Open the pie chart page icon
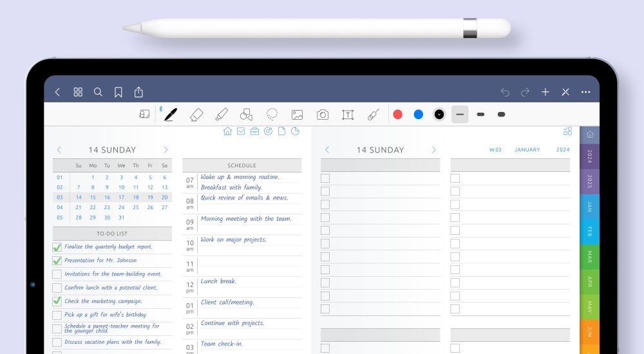Viewport: 644px width, 354px height. pyautogui.click(x=295, y=131)
